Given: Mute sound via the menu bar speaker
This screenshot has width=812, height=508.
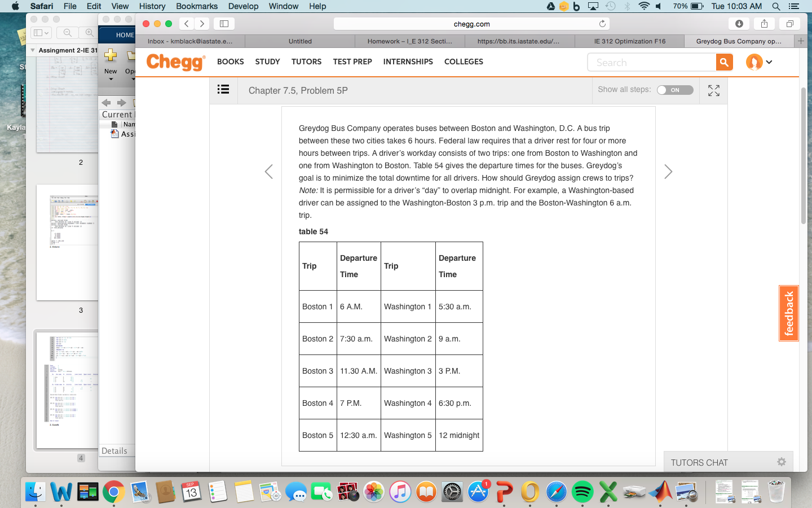Looking at the screenshot, I should click(x=657, y=6).
